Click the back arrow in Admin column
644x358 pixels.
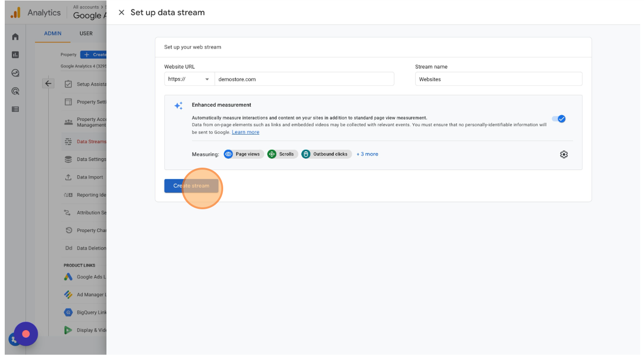48,84
